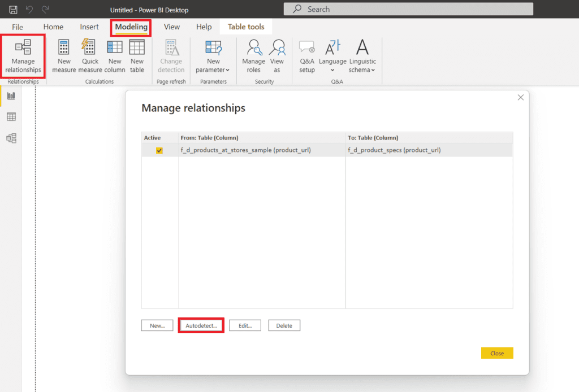Click the View as icon

[x=276, y=56]
